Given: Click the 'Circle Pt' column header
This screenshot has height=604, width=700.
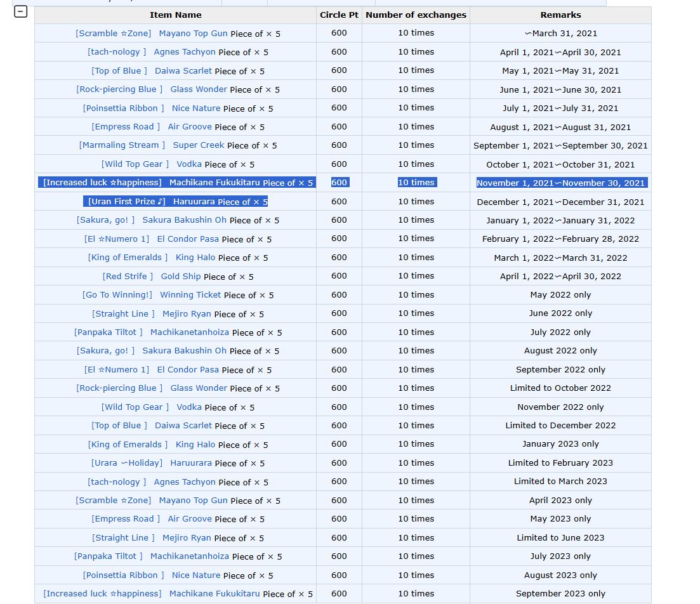Looking at the screenshot, I should point(340,15).
